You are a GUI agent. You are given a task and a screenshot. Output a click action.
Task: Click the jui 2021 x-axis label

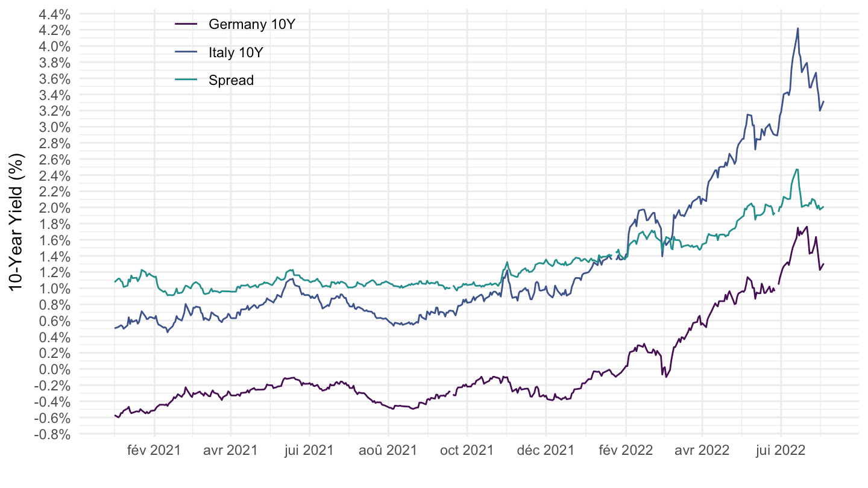(x=309, y=450)
